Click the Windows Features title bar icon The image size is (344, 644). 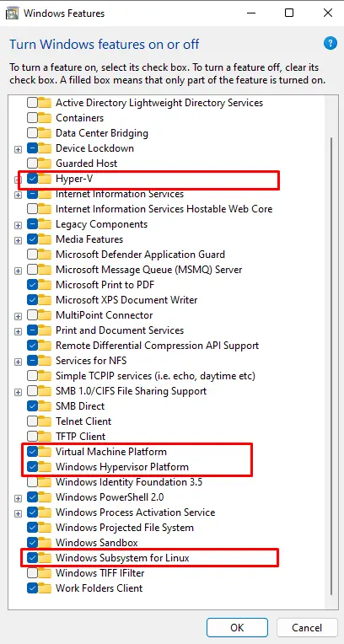tap(13, 13)
